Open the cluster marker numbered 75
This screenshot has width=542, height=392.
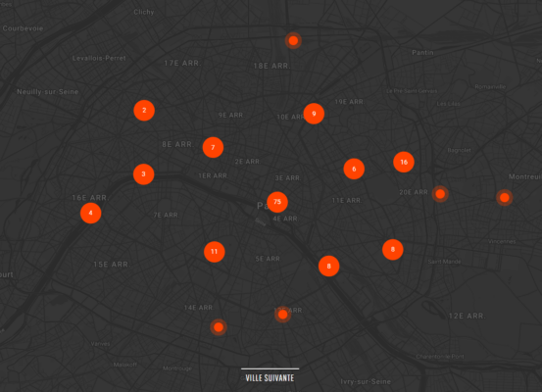pos(277,202)
